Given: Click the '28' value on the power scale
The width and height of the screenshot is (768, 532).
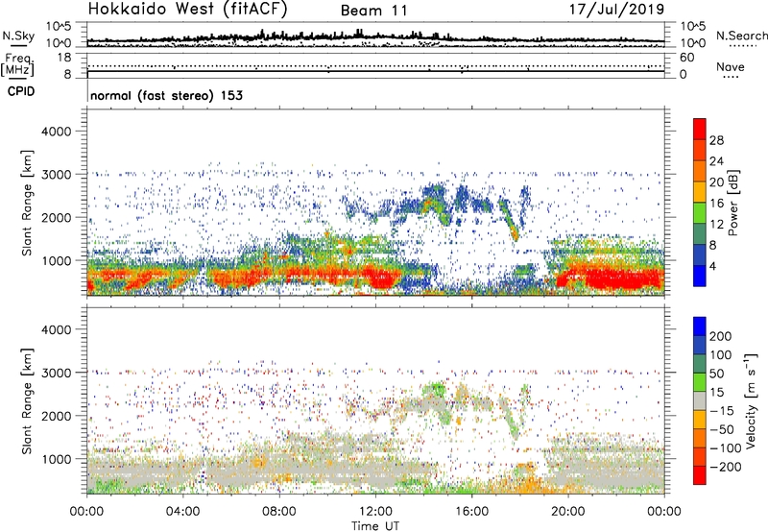Looking at the screenshot, I should pyautogui.click(x=716, y=140).
